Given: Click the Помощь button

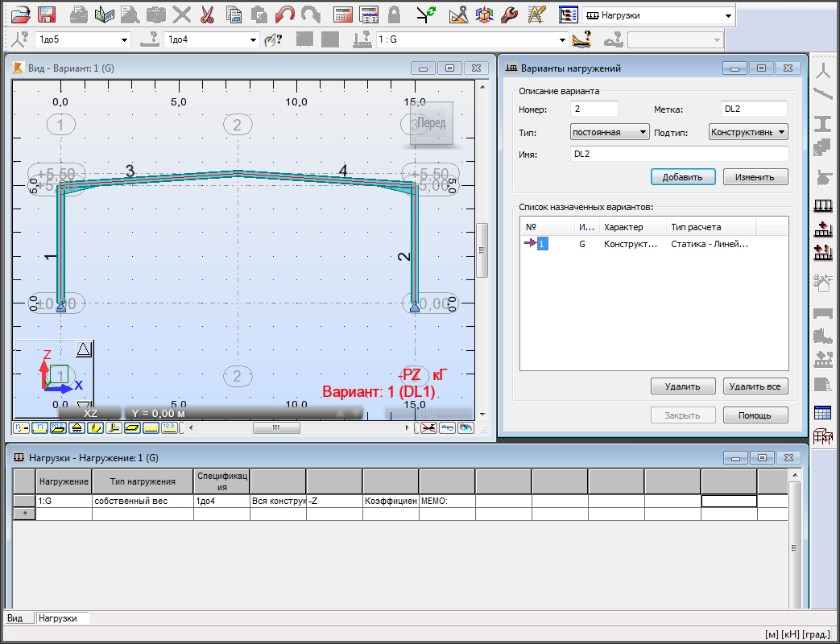Looking at the screenshot, I should pos(755,415).
